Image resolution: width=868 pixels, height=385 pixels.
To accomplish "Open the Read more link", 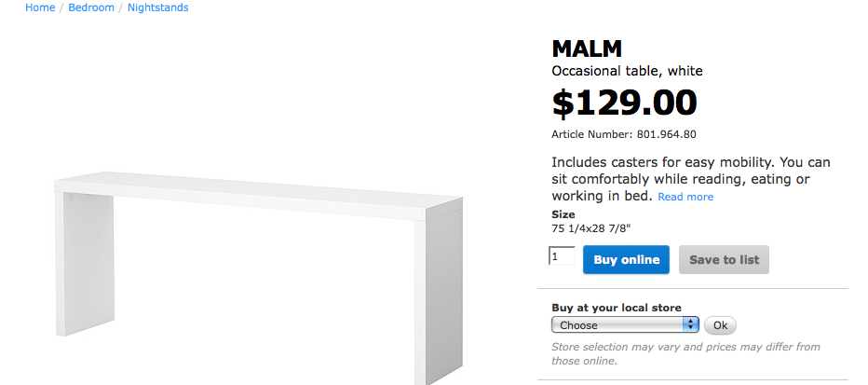I will [x=685, y=198].
